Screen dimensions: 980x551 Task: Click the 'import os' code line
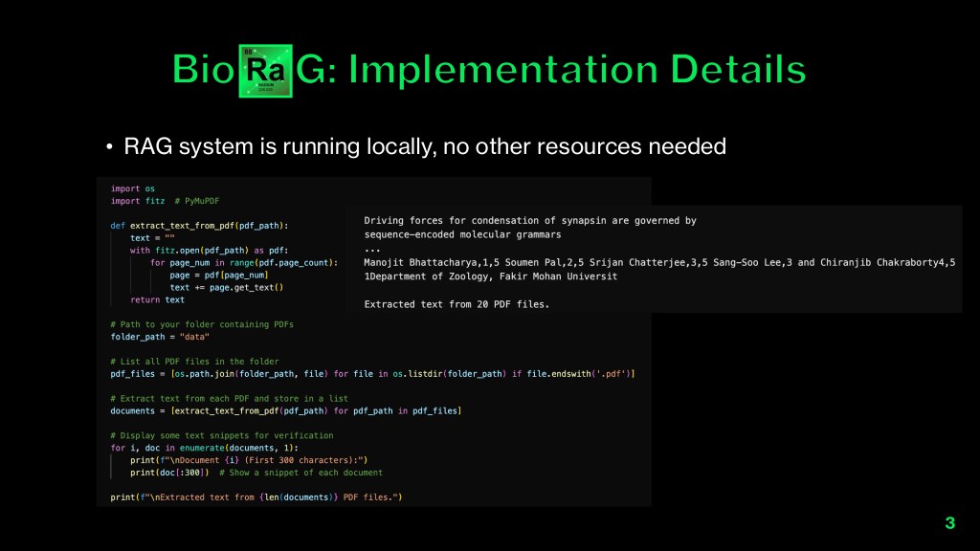point(132,188)
